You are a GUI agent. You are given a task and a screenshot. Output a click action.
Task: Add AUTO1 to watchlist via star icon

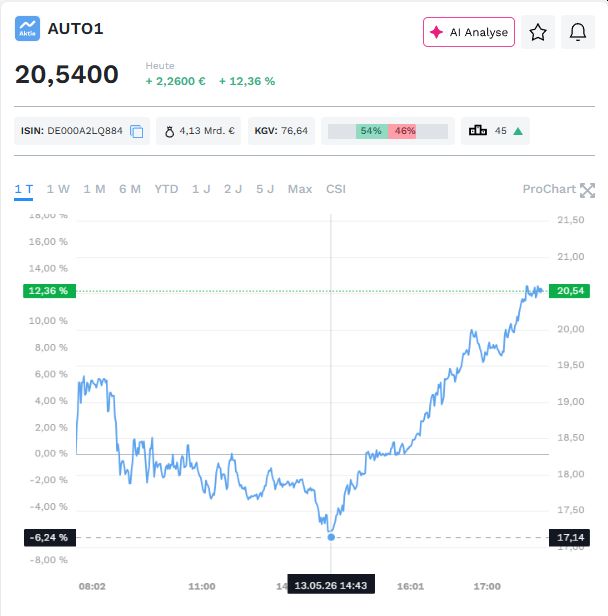click(x=538, y=32)
